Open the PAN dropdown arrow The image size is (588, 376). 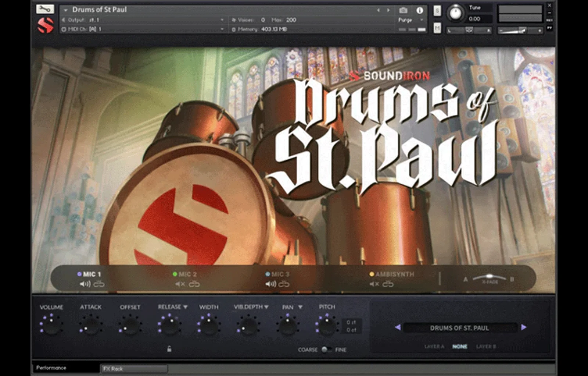300,307
